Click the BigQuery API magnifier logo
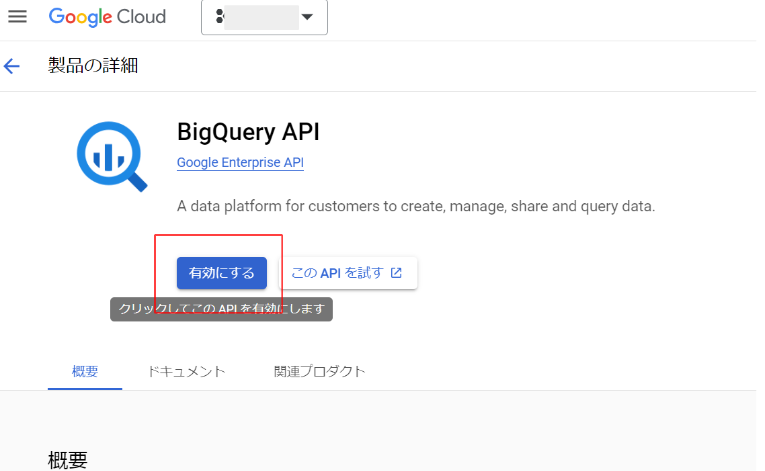 [112, 156]
